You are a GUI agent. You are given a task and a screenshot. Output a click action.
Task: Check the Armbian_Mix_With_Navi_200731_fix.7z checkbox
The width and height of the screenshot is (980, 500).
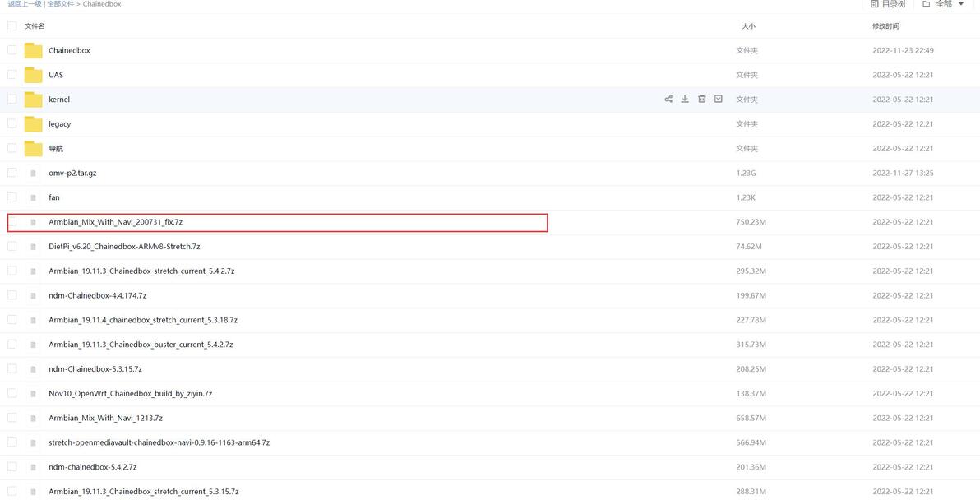coord(12,221)
